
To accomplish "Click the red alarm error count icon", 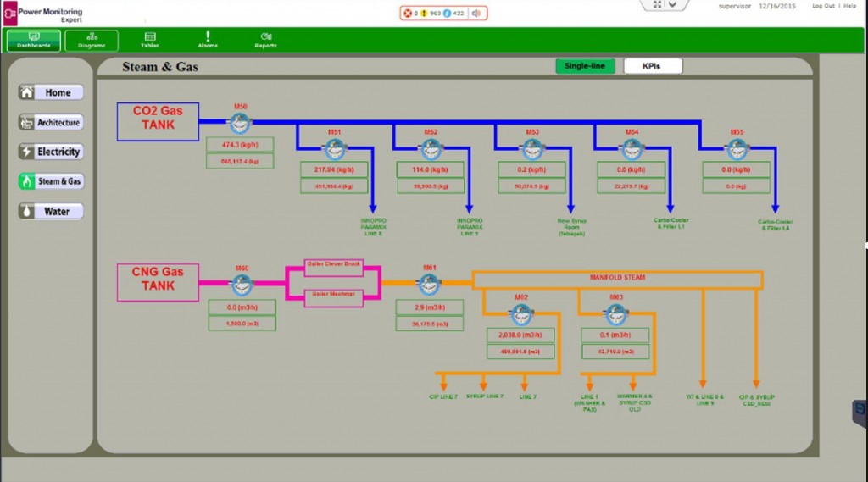I will [408, 14].
